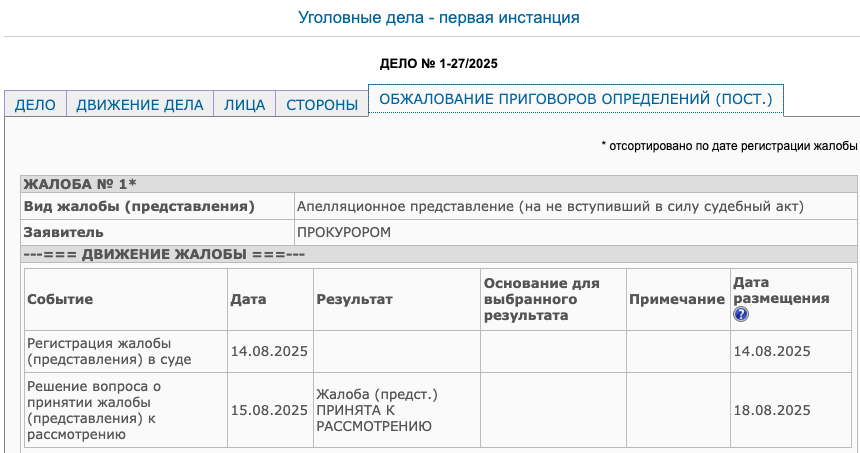Click the Дата размещения column header text
This screenshot has height=453, width=860.
781,291
